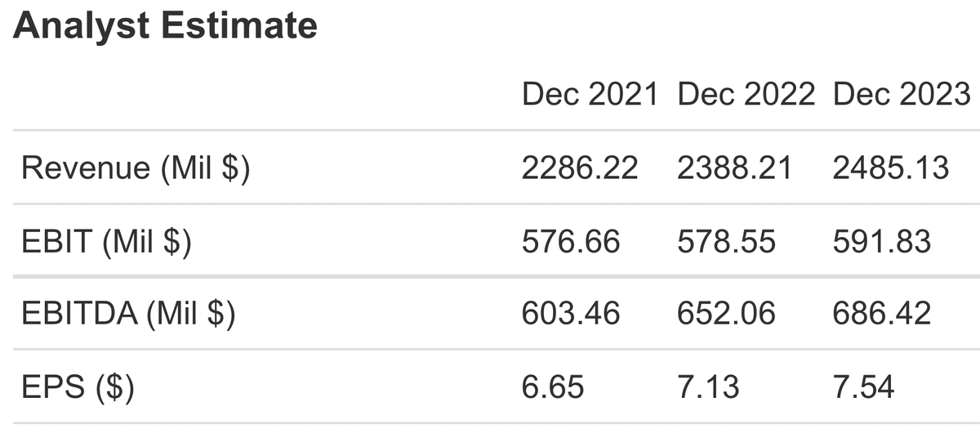Screen dimensions: 980x429
Task: Select EPS value 6.65
Action: [553, 387]
